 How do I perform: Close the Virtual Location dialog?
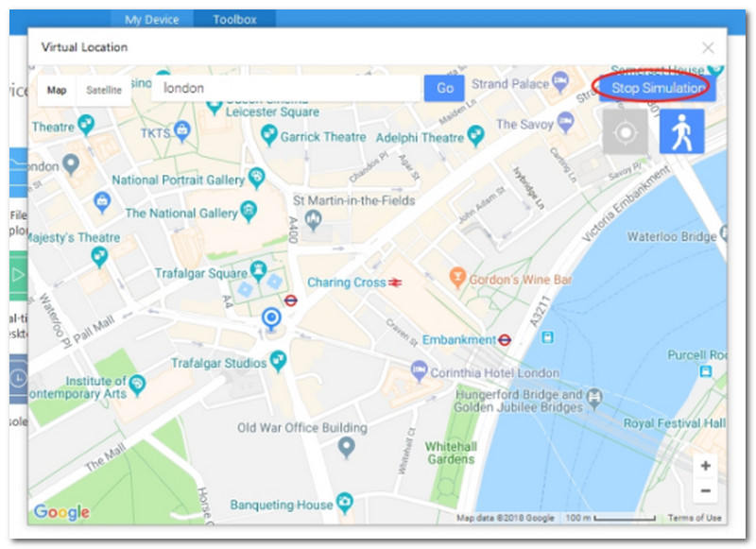coord(708,47)
